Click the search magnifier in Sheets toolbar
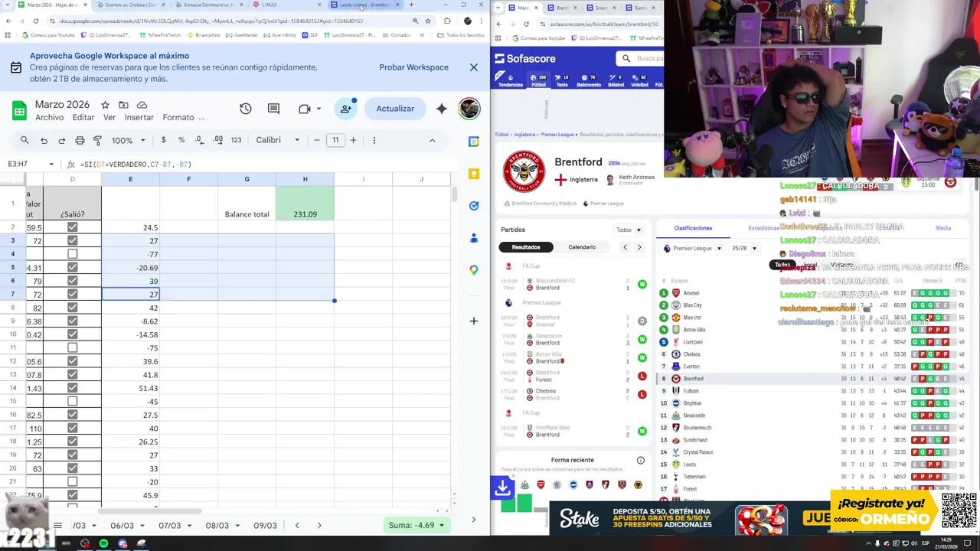 [24, 140]
